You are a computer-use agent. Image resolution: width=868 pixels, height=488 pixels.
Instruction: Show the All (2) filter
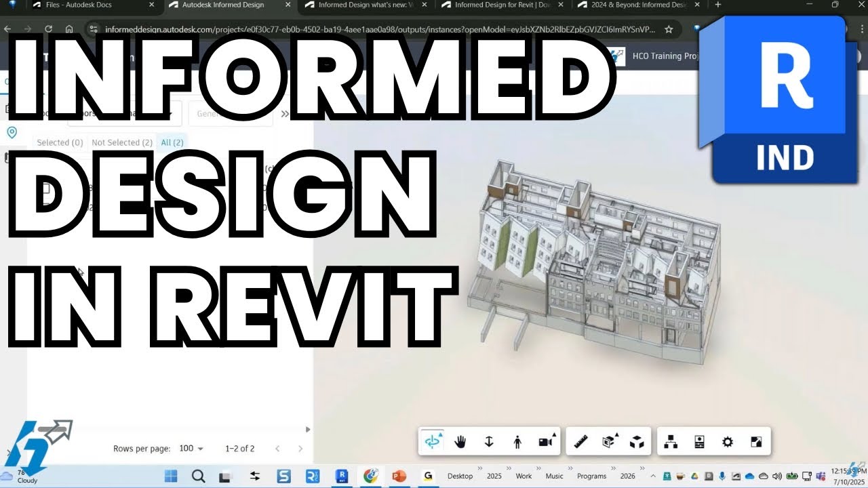[172, 142]
